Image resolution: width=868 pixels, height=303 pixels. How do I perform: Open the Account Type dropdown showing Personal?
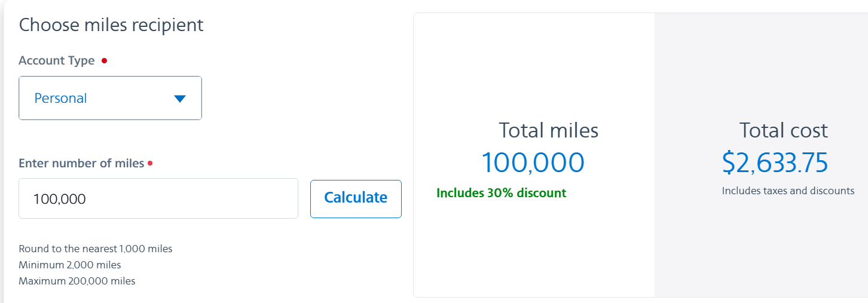pyautogui.click(x=110, y=98)
